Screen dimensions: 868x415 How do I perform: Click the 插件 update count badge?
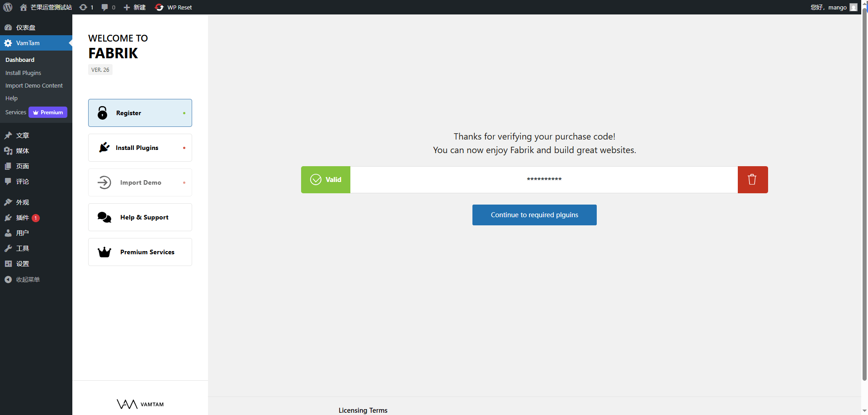click(x=36, y=218)
